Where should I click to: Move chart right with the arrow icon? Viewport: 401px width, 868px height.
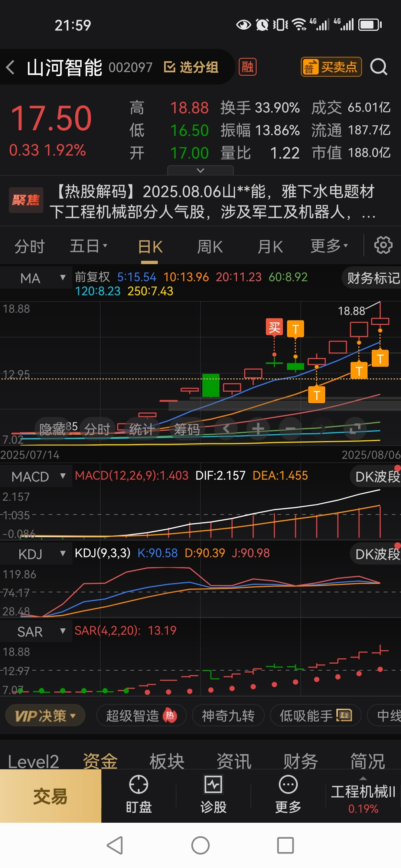(323, 429)
